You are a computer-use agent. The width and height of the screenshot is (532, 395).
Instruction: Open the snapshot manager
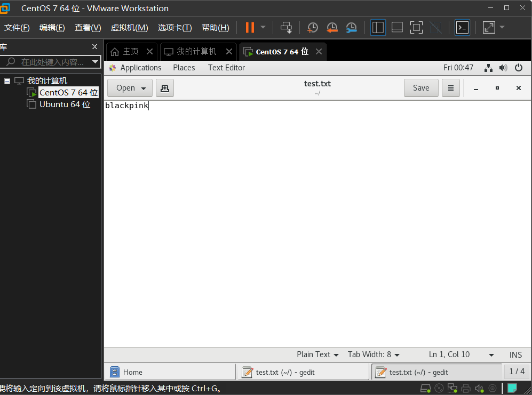351,28
